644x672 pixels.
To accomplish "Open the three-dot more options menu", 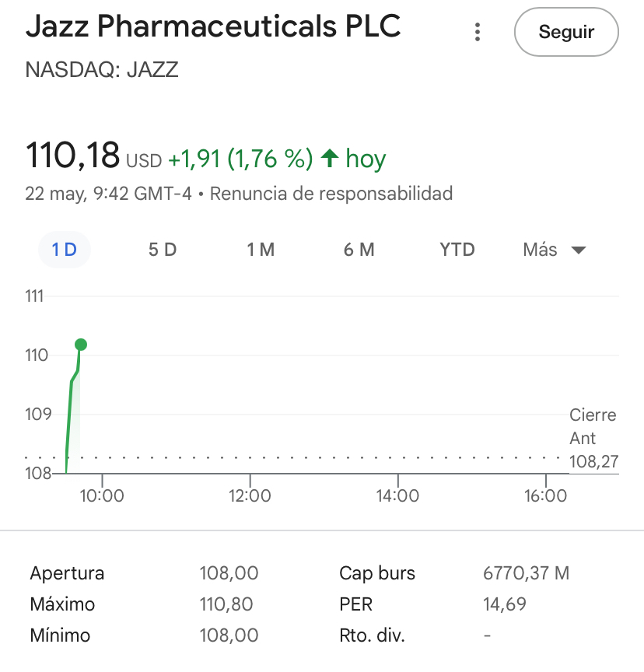I will tap(478, 32).
